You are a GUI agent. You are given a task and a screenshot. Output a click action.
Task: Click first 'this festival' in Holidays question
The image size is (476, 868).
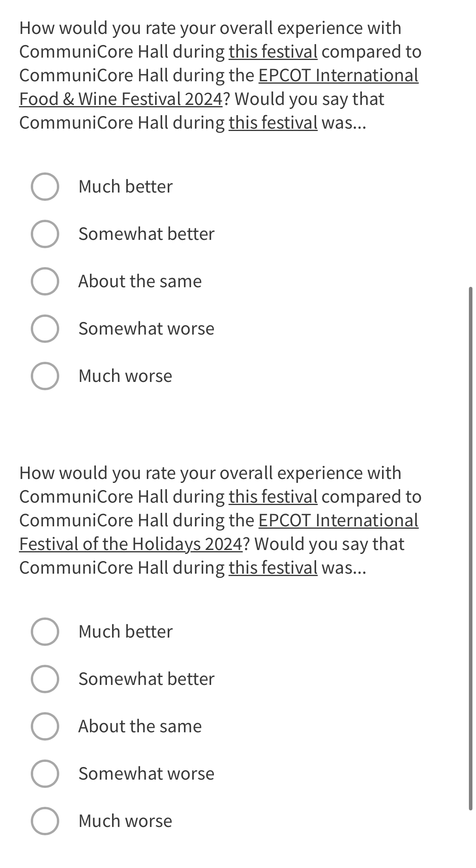[273, 497]
